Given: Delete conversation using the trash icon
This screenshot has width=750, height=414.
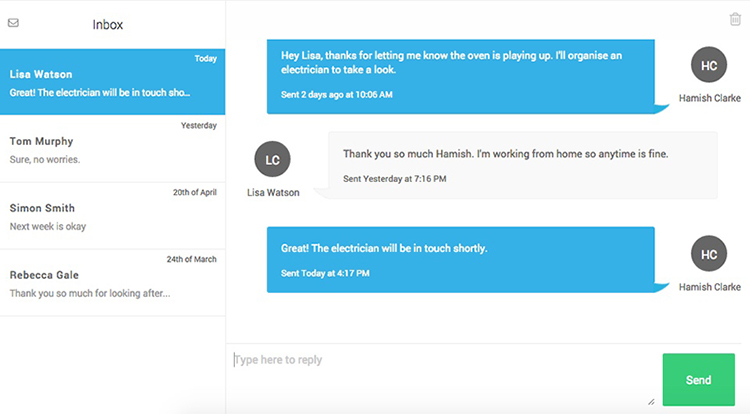Looking at the screenshot, I should (x=735, y=19).
